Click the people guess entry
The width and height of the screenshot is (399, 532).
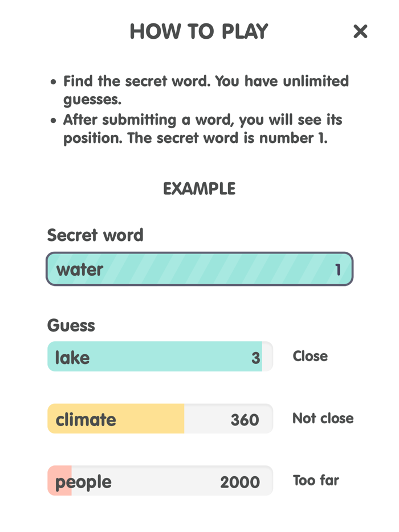(x=160, y=481)
